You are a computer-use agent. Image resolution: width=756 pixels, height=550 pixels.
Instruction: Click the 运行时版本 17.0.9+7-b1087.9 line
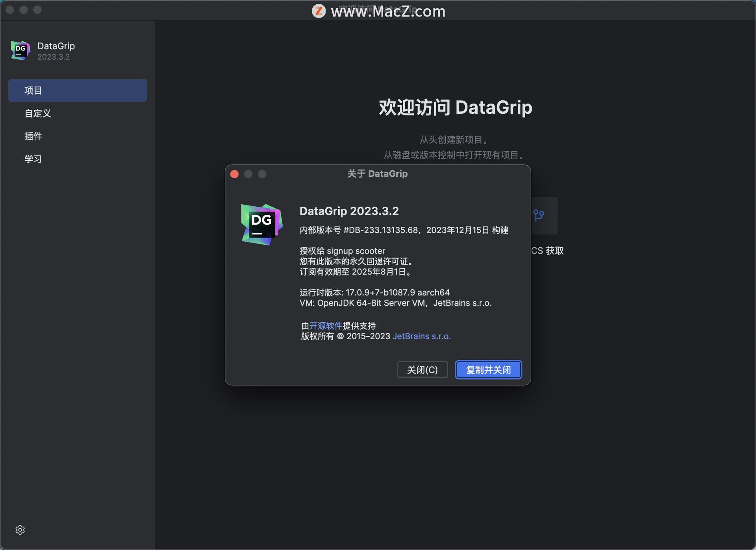click(374, 293)
